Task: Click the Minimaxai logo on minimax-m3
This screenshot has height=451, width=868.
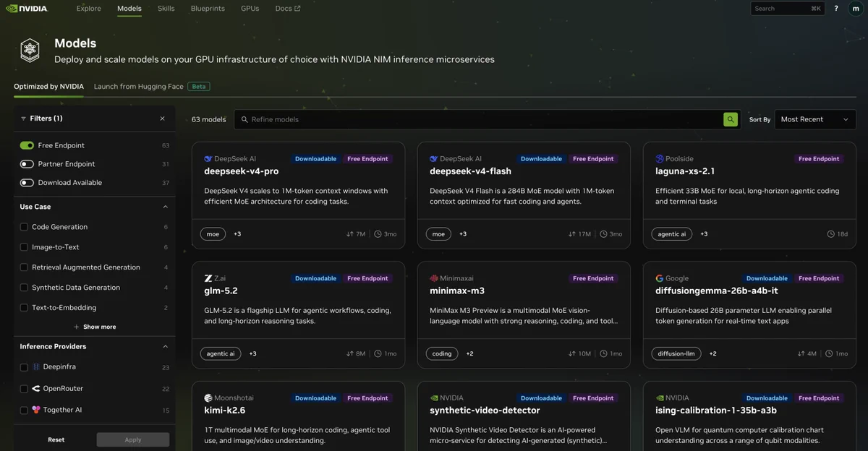Action: tap(434, 278)
